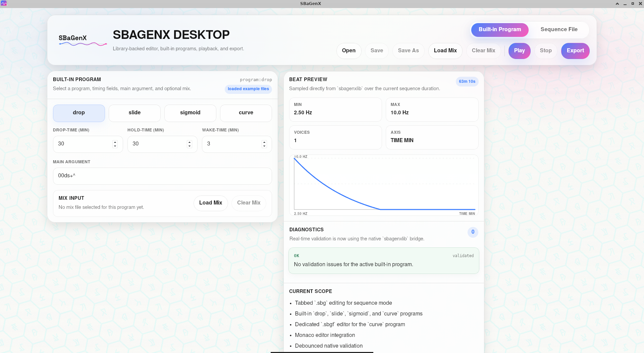Click Load Mix in the top toolbar

point(445,51)
